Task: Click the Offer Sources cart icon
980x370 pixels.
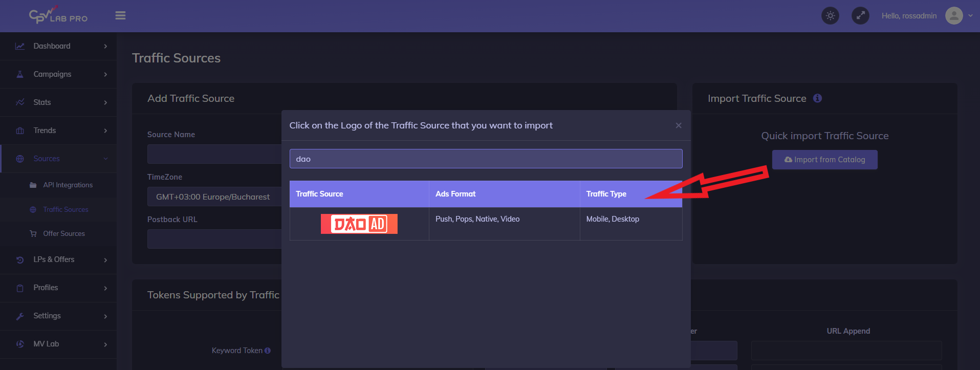Action: point(33,234)
